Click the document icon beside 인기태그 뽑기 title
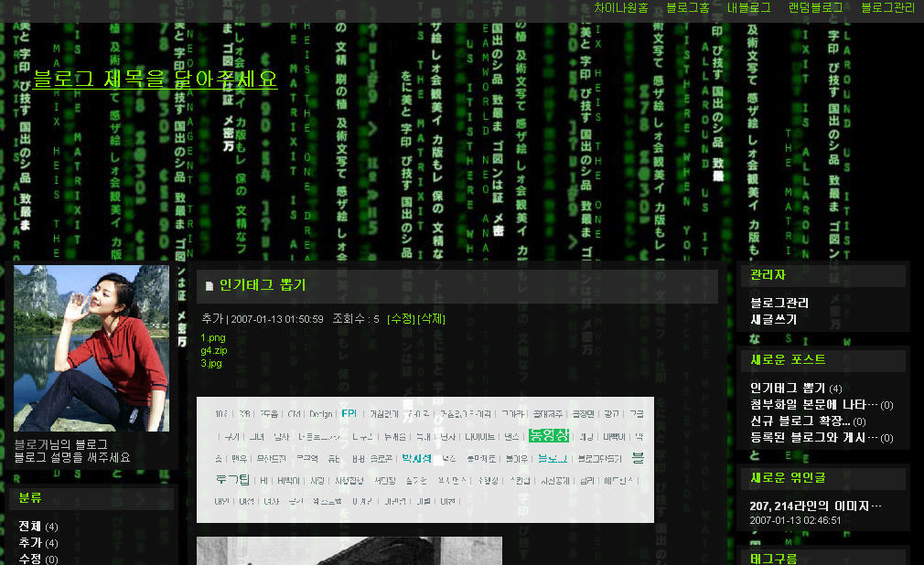Image resolution: width=924 pixels, height=565 pixels. (209, 286)
